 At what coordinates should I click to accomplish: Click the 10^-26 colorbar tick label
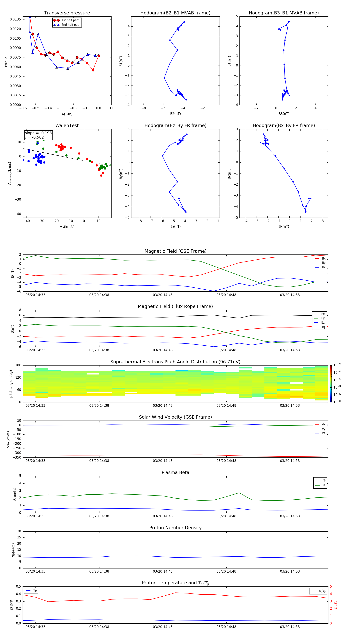pyautogui.click(x=337, y=365)
